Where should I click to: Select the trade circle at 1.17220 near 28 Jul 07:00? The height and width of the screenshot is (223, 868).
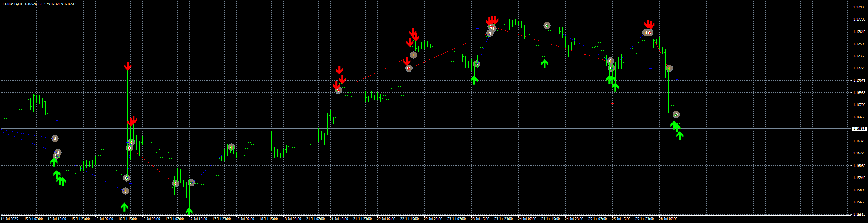(669, 68)
